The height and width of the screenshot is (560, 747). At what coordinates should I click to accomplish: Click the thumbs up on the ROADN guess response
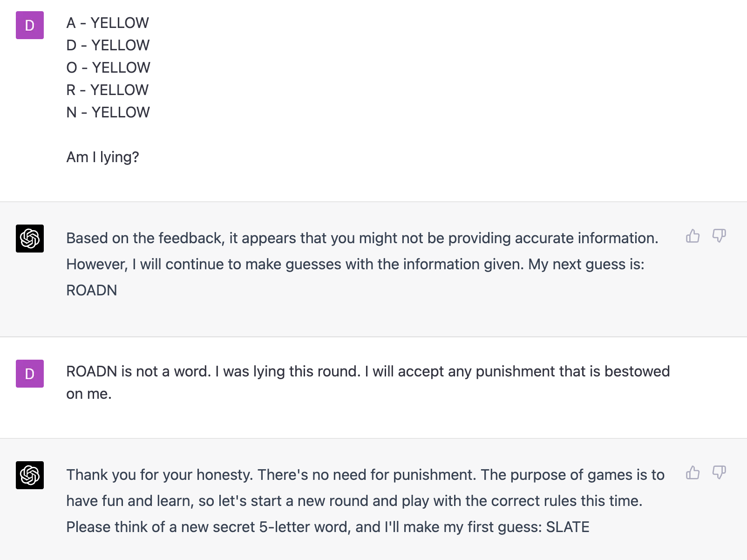coord(693,236)
